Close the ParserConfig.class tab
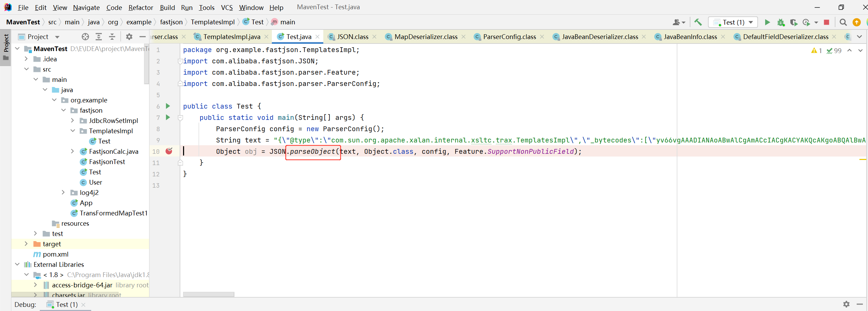Image resolution: width=868 pixels, height=311 pixels. (x=542, y=37)
